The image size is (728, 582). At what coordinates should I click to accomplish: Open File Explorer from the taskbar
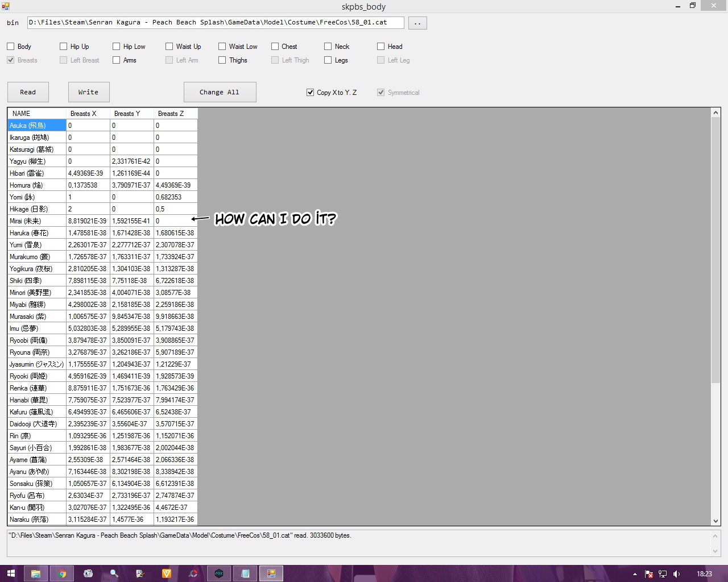(x=35, y=573)
